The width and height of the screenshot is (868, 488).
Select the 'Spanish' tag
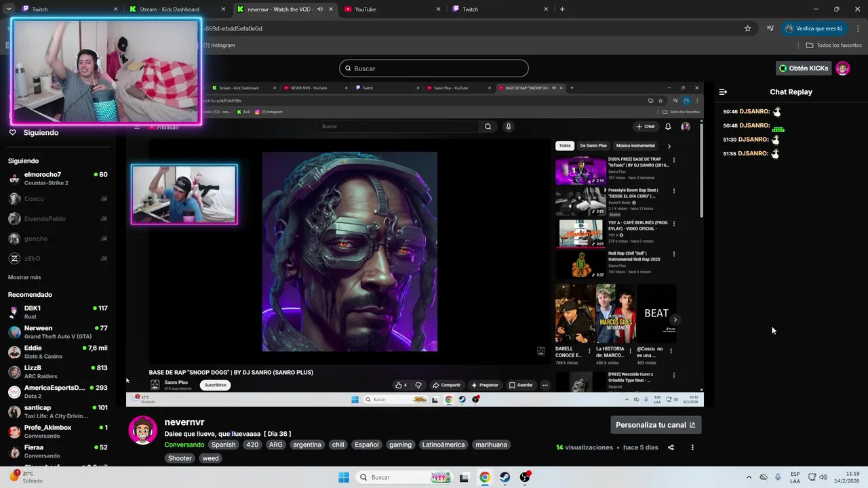coord(223,445)
